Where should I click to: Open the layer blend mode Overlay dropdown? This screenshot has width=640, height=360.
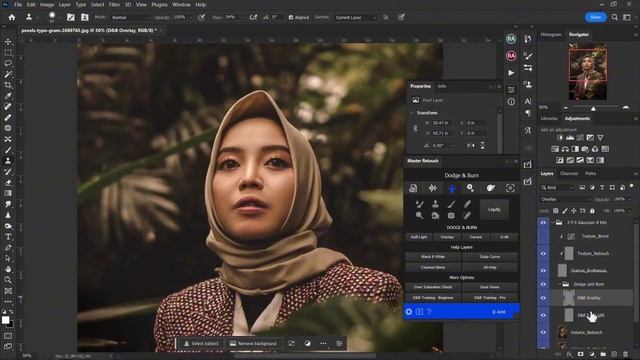coord(566,199)
